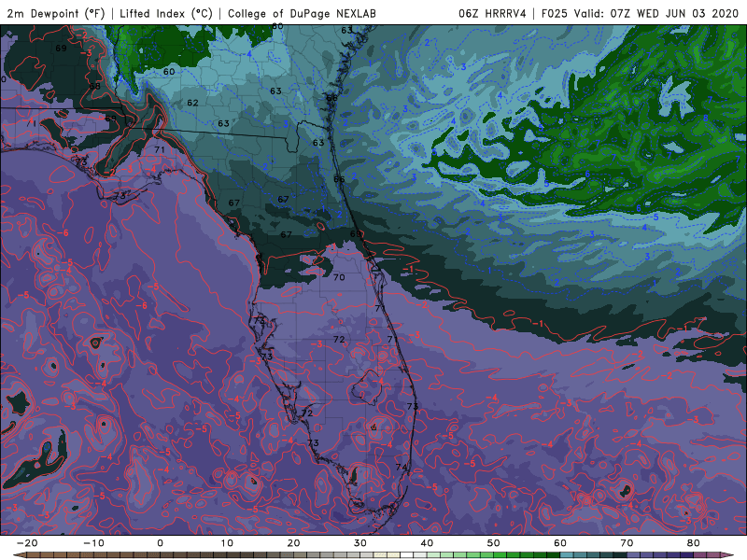747x560 pixels.
Task: Click the '70' label on the color scale
Action: (627, 543)
